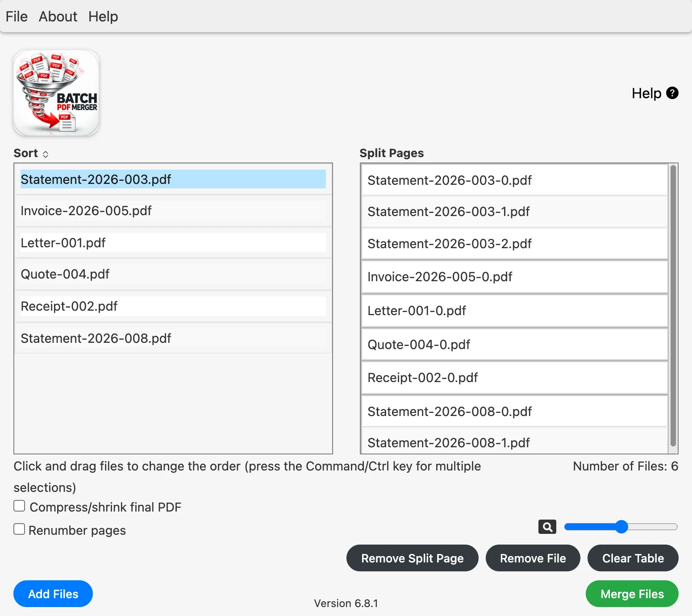This screenshot has height=616, width=692.
Task: Select split page Statement-2026-008-0.pdf
Action: click(x=514, y=411)
